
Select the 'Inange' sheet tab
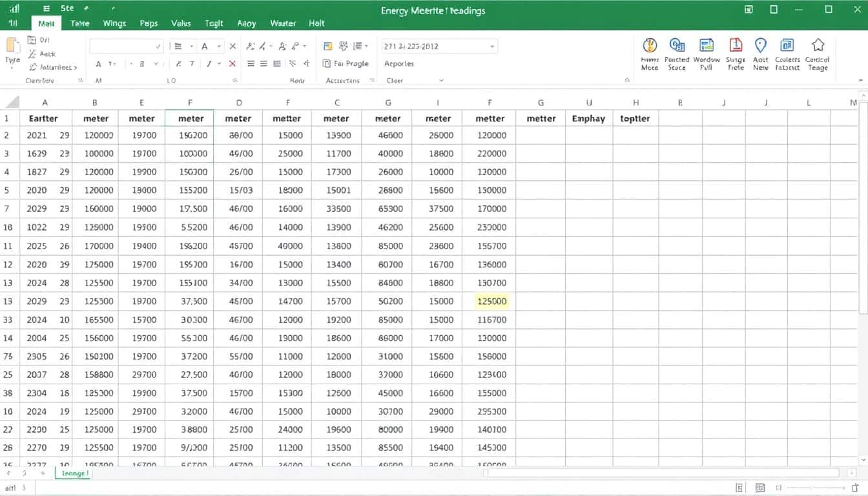pos(74,473)
